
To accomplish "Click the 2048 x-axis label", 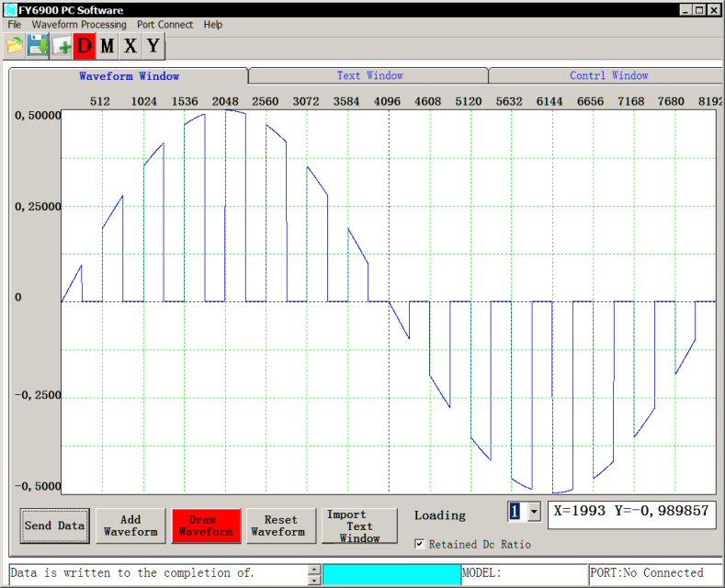I will tap(225, 101).
